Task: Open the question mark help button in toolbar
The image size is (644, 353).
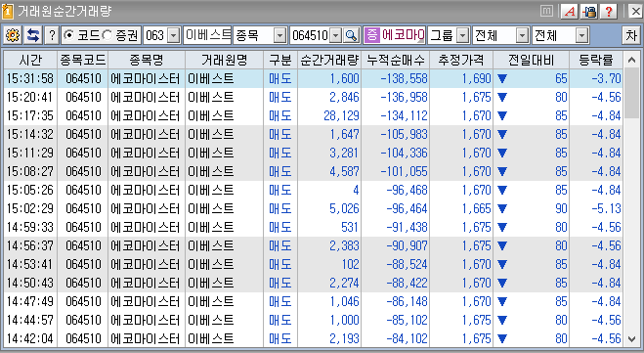Action: point(52,36)
